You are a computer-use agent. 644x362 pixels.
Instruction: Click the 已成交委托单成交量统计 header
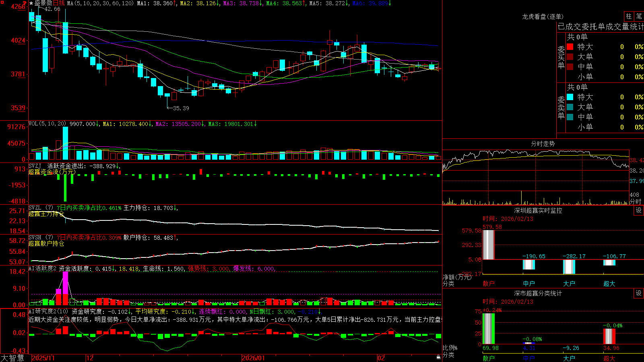(x=601, y=27)
